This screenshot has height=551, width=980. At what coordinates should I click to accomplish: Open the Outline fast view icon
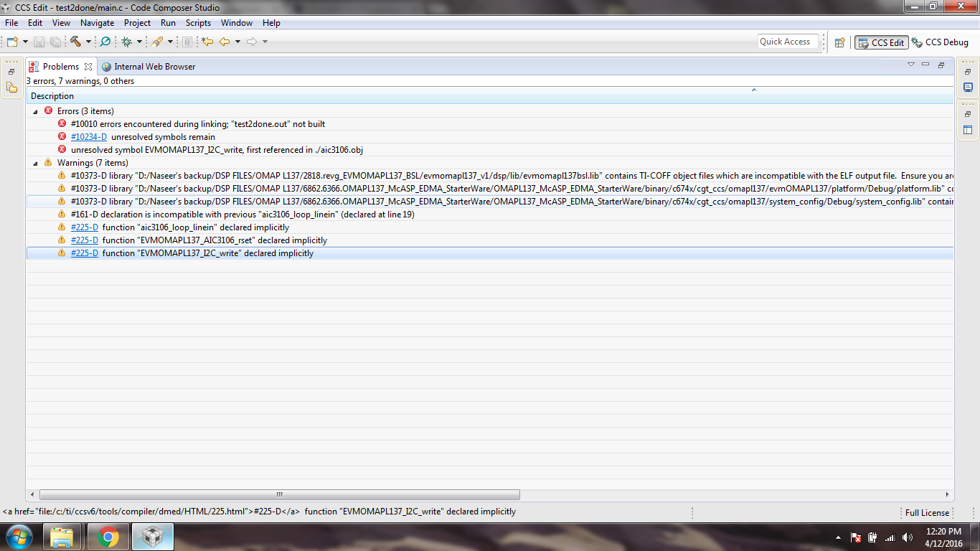click(x=968, y=130)
